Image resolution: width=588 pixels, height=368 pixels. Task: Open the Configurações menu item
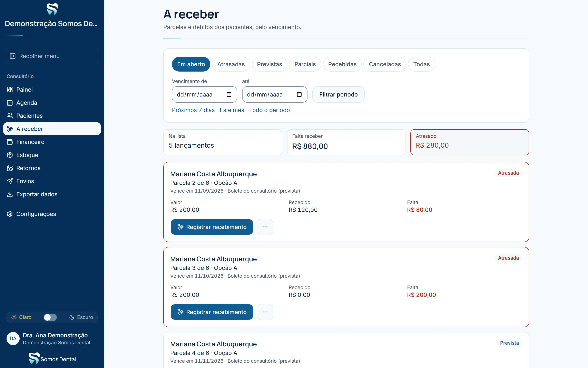click(x=52, y=214)
